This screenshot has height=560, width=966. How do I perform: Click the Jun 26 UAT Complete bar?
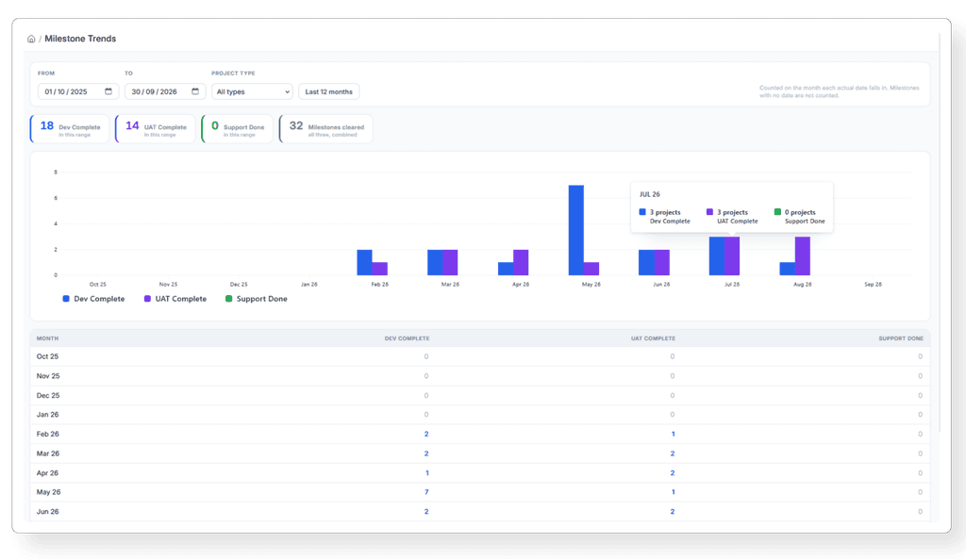click(x=661, y=262)
